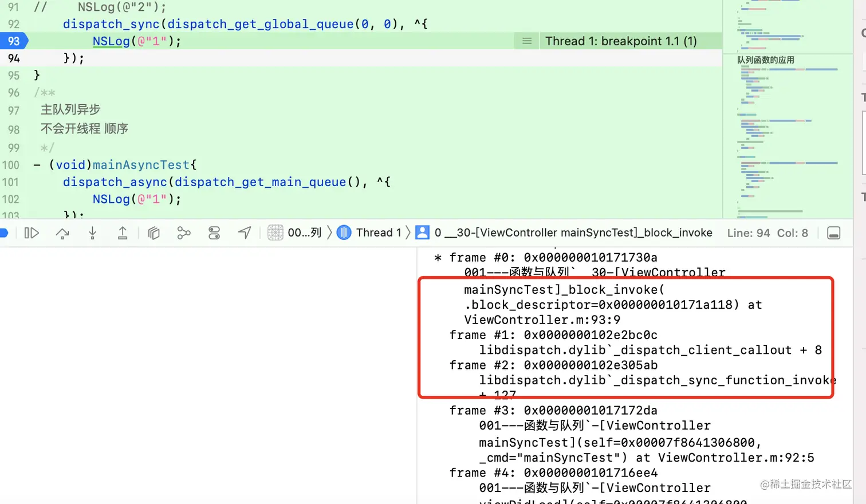Click the Step out debug icon
The height and width of the screenshot is (504, 866).
click(x=123, y=233)
